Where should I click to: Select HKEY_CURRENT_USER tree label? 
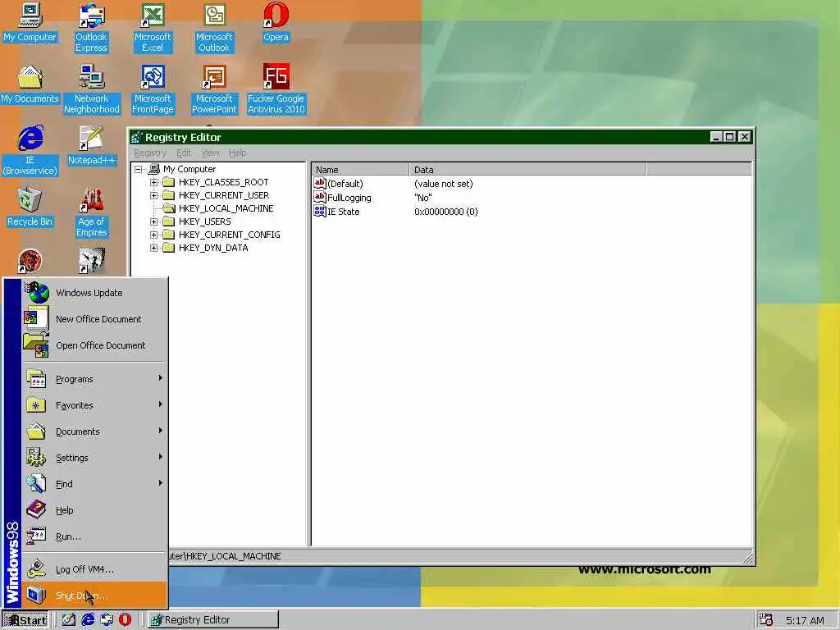coord(224,195)
